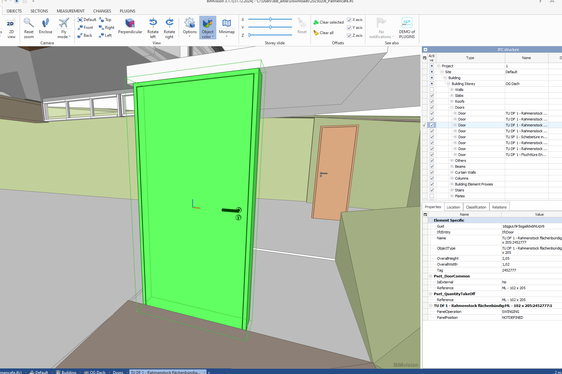Uncheck the Stairs active checkbox

[432, 190]
